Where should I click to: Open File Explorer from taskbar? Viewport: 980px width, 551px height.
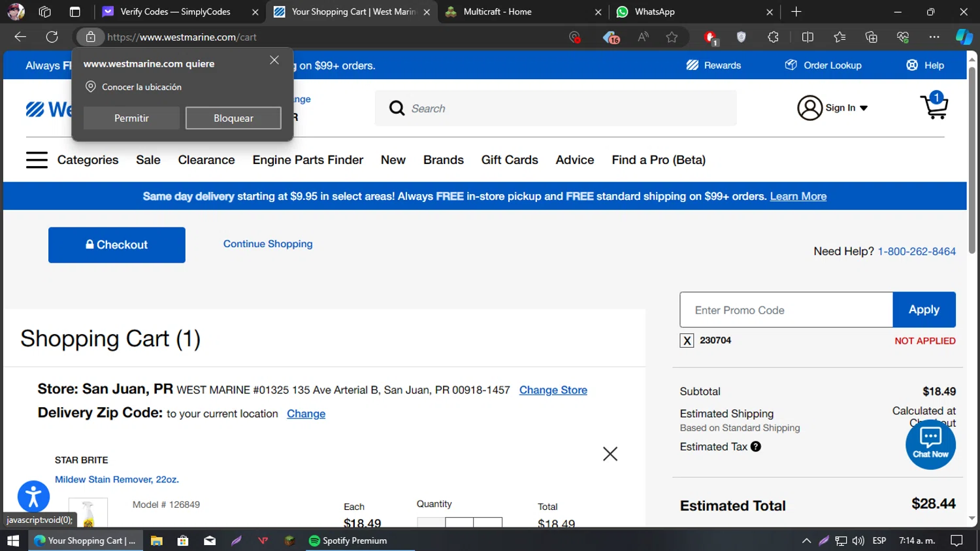156,541
